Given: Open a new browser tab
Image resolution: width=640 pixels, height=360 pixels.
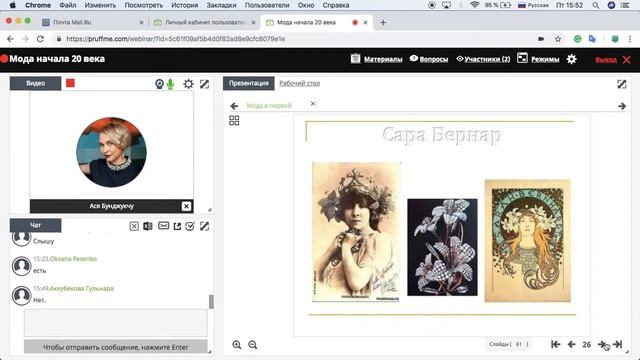Looking at the screenshot, I should click(383, 23).
